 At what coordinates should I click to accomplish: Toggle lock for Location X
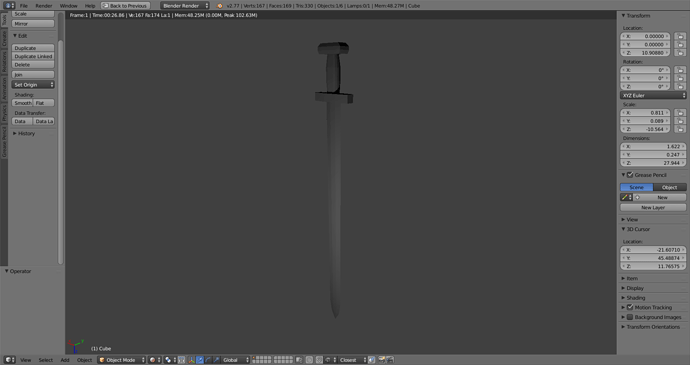(x=680, y=37)
